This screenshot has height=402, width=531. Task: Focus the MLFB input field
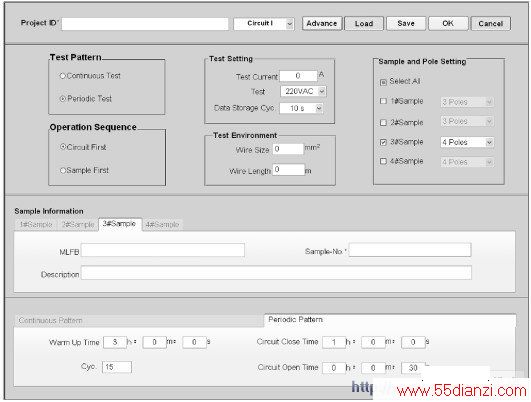pos(163,250)
